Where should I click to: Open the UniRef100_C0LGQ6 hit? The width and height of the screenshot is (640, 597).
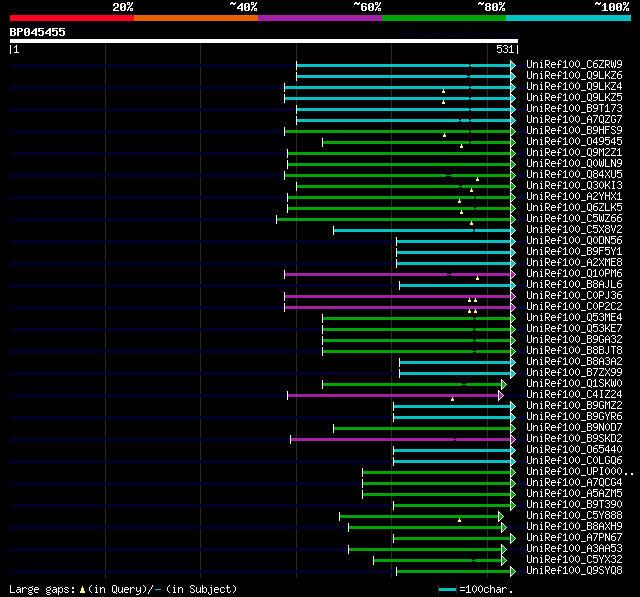tap(574, 461)
